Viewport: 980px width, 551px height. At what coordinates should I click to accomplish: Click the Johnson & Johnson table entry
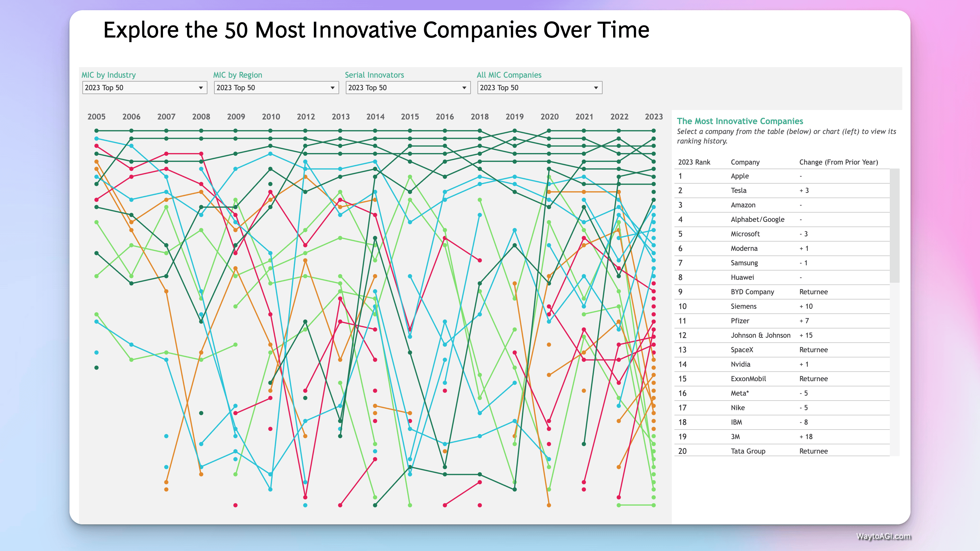760,335
